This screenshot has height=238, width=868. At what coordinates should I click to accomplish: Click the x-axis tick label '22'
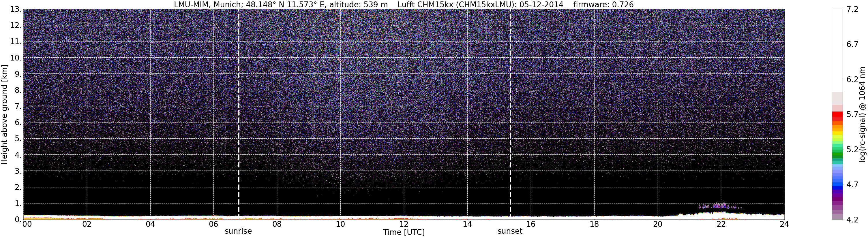[x=721, y=224]
